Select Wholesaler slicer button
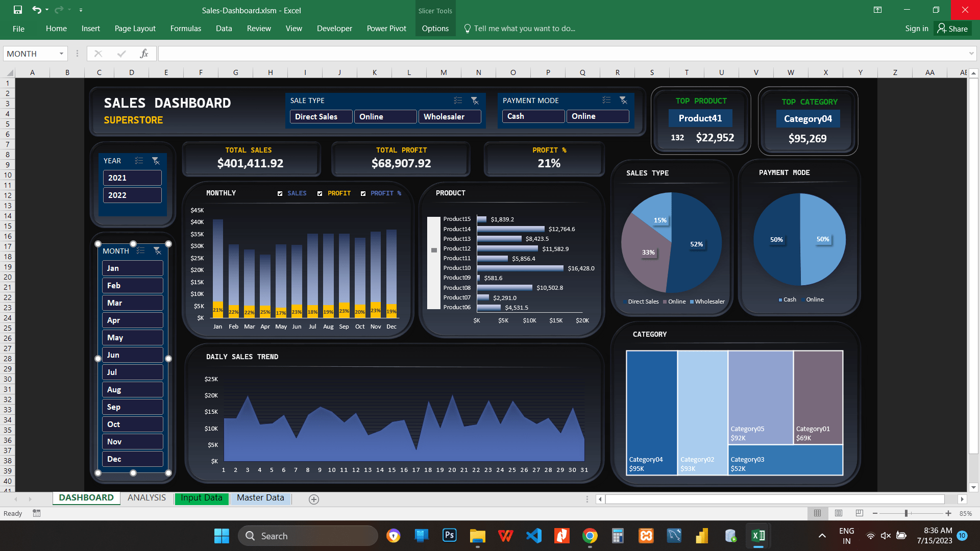This screenshot has width=980, height=551. click(x=450, y=117)
